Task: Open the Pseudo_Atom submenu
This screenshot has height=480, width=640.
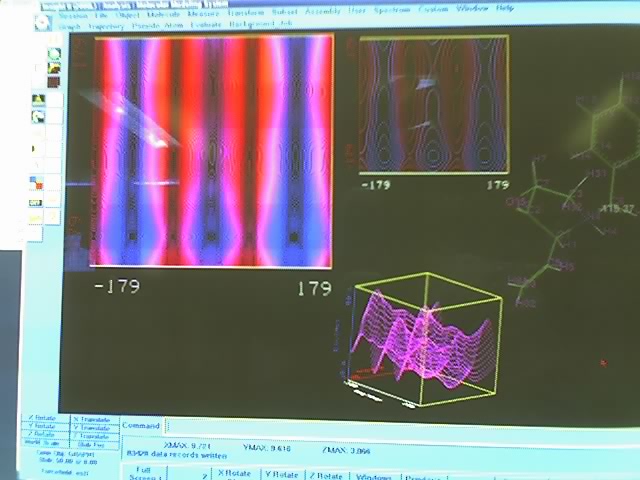Action: [157, 25]
